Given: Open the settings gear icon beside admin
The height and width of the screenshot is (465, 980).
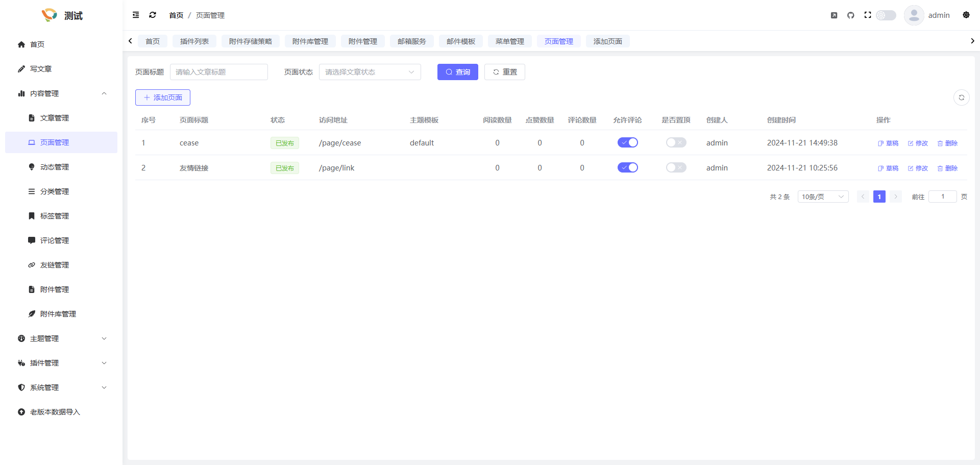Looking at the screenshot, I should [966, 15].
